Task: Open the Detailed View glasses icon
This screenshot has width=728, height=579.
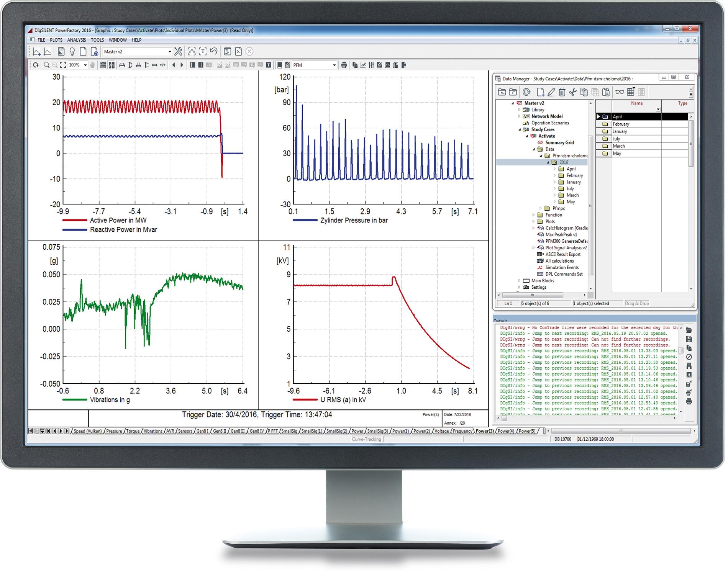Action: pyautogui.click(x=620, y=92)
